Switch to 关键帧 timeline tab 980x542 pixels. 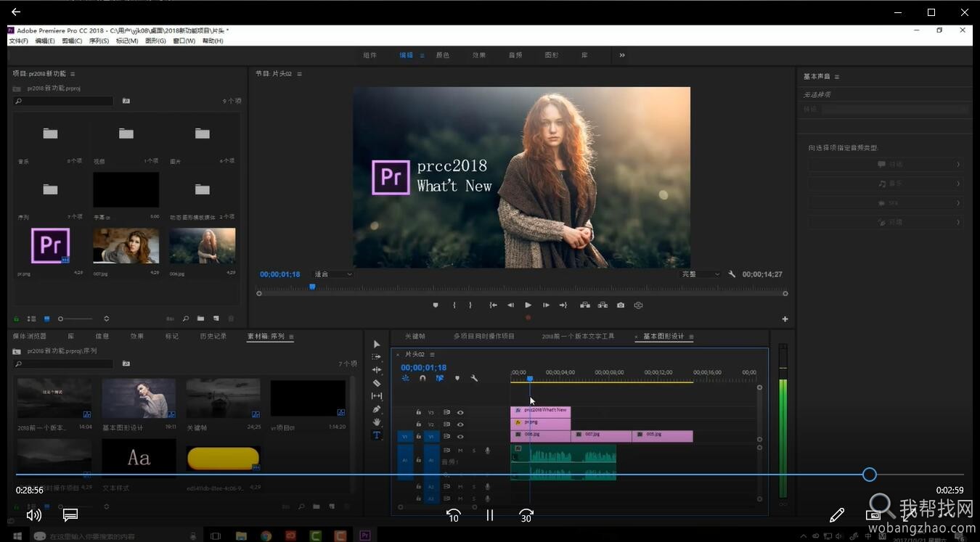pos(415,337)
